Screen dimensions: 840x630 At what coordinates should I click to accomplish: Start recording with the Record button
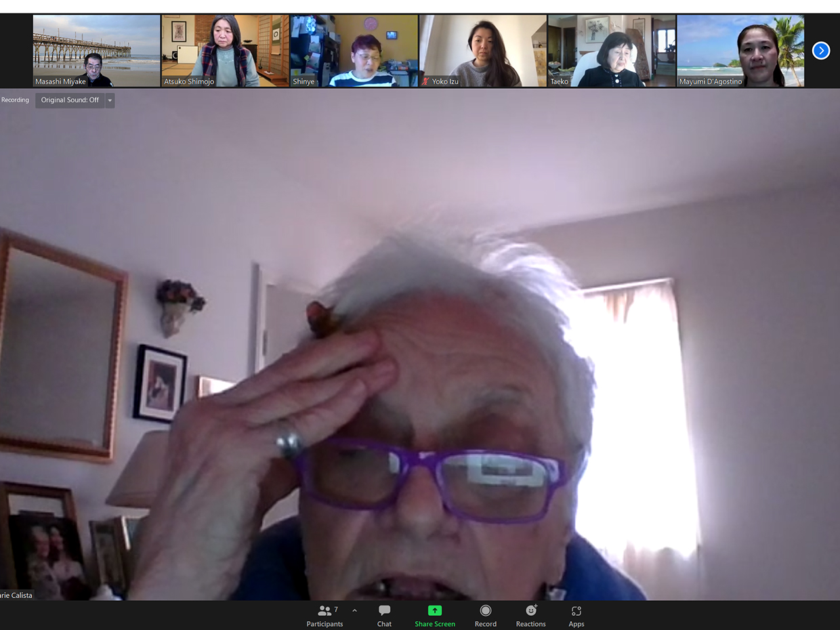[x=486, y=616]
